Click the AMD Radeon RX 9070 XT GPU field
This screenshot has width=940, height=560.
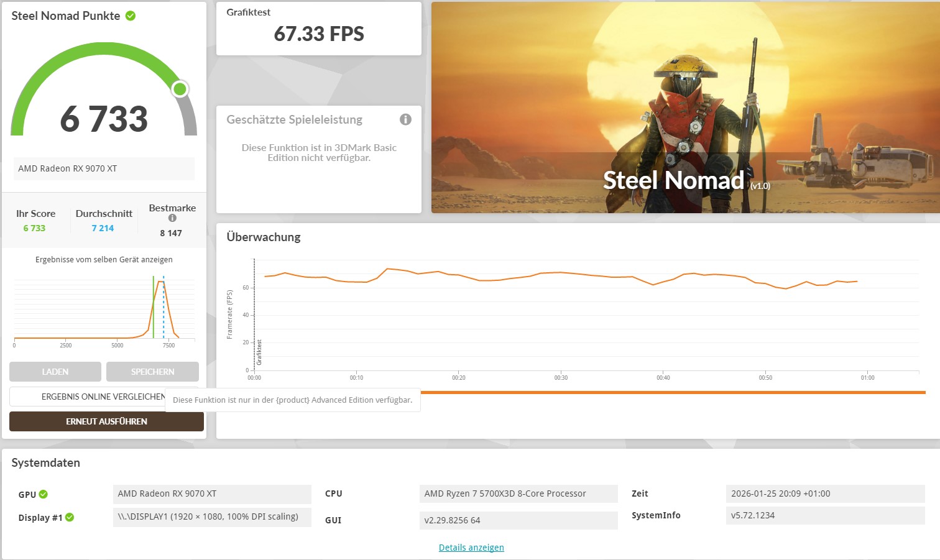[x=212, y=493]
